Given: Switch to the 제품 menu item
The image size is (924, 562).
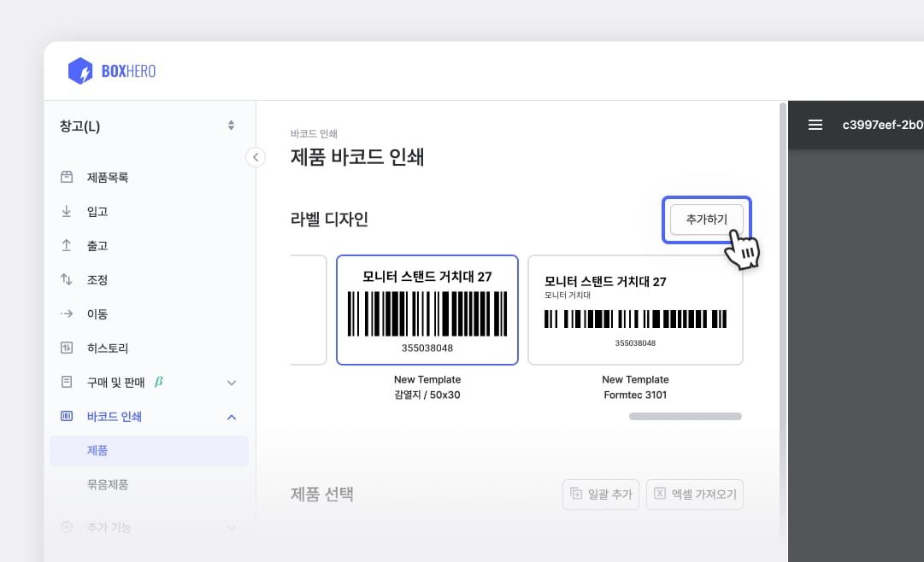Looking at the screenshot, I should pyautogui.click(x=97, y=450).
